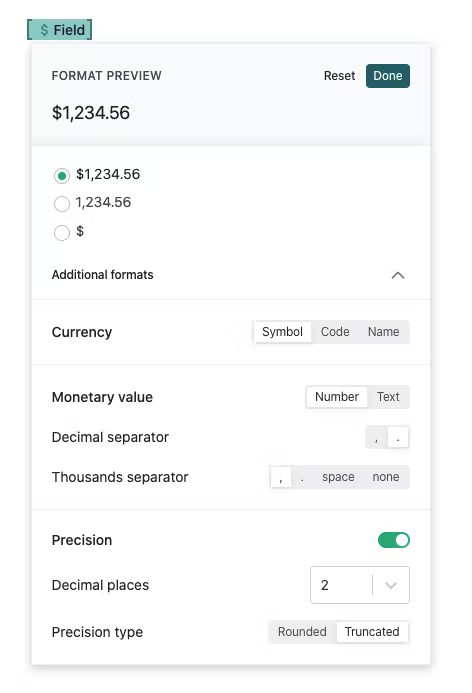Select the $1,234.56 format radio button
The image size is (472, 693).
point(62,175)
